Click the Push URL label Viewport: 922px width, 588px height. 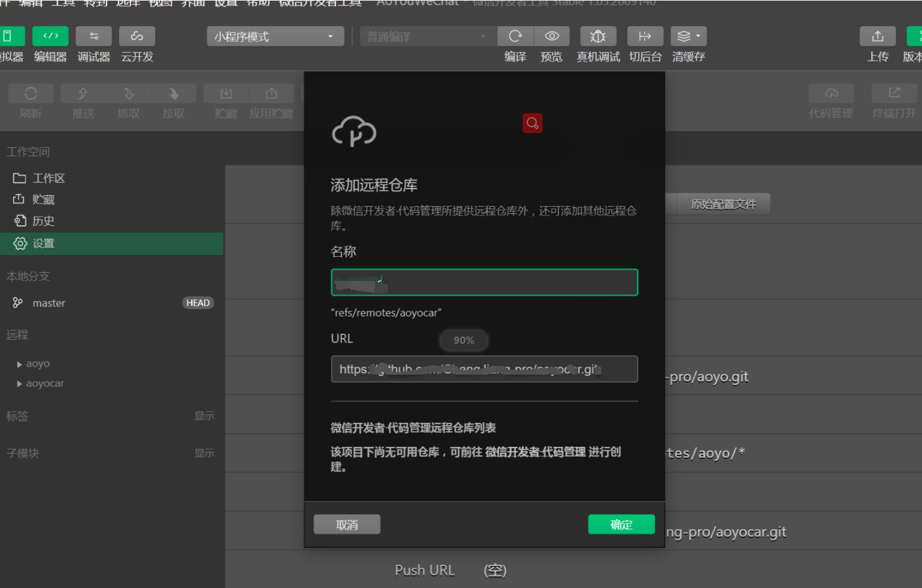[x=424, y=570]
